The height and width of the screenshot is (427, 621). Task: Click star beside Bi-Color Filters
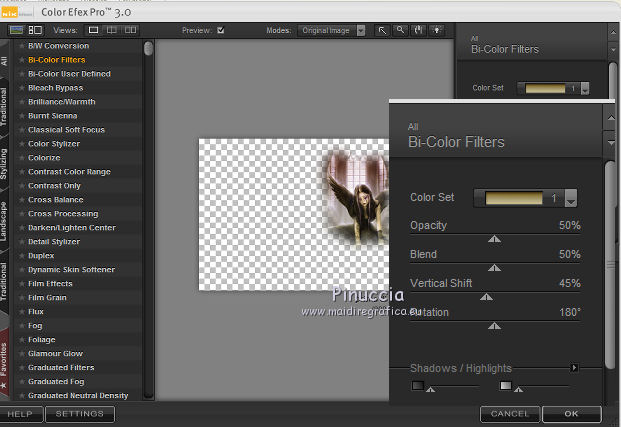22,60
